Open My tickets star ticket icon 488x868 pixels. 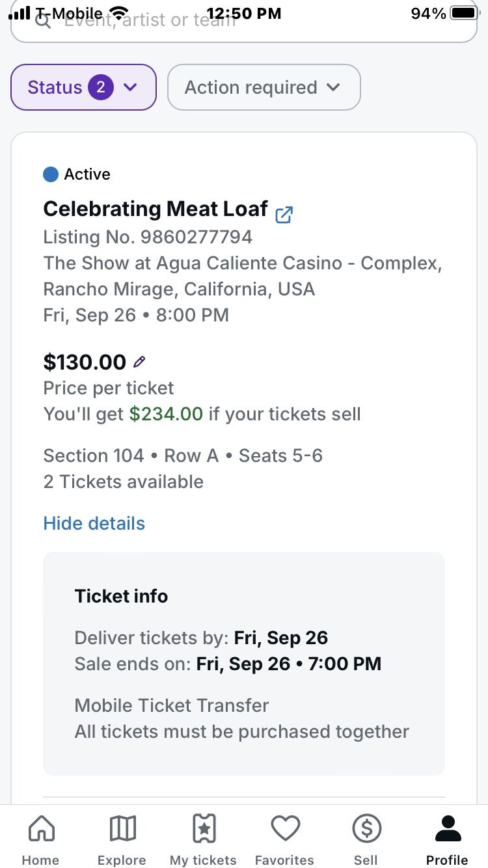(x=203, y=830)
